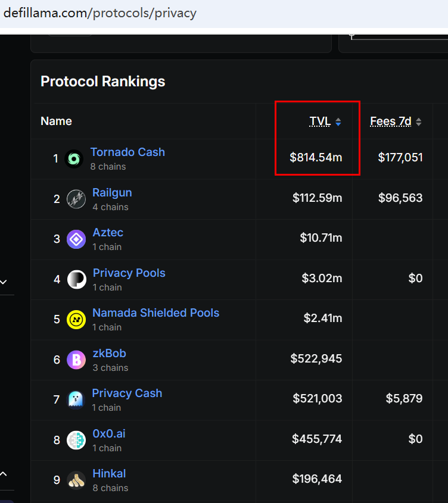The width and height of the screenshot is (448, 503).
Task: Click "1 chain" under Privacy Cash
Action: 106,408
